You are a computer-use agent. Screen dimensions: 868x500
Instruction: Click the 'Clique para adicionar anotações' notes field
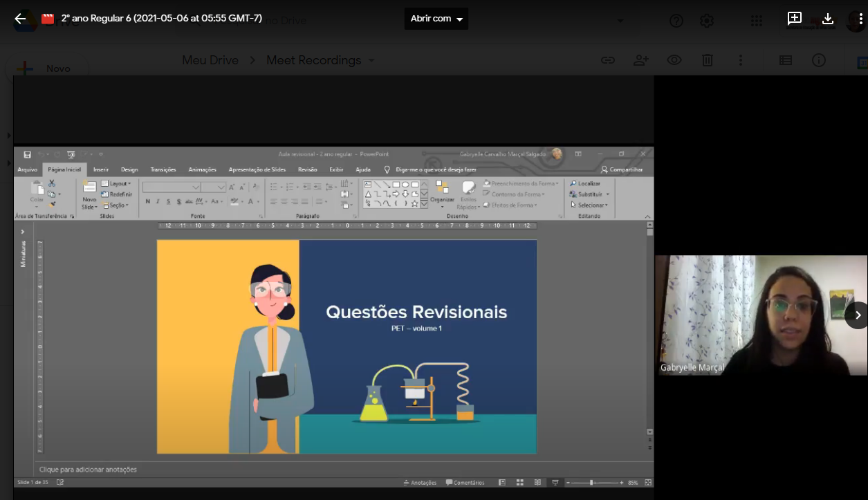coord(88,470)
